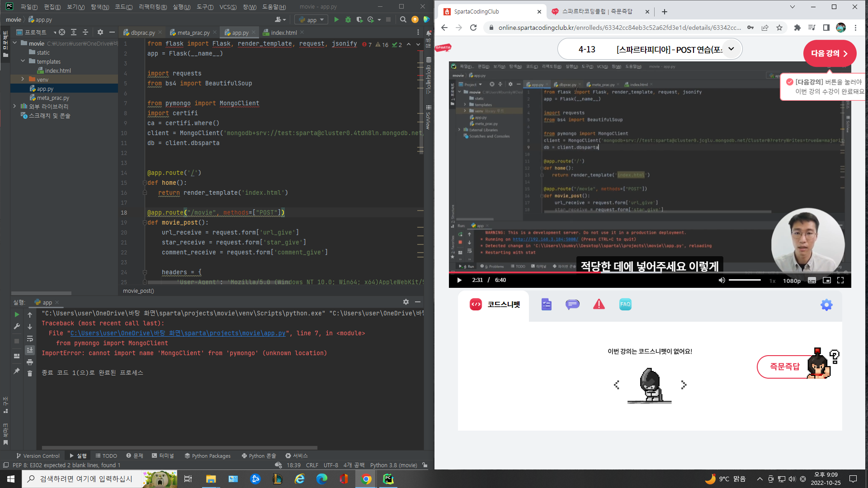Open the 파일 menu
868x488 pixels.
(29, 7)
